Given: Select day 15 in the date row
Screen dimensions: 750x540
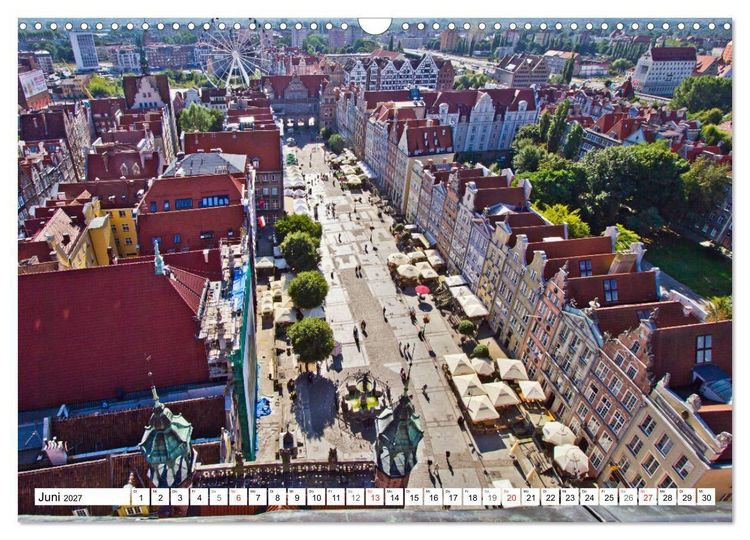Looking at the screenshot, I should (x=414, y=497).
